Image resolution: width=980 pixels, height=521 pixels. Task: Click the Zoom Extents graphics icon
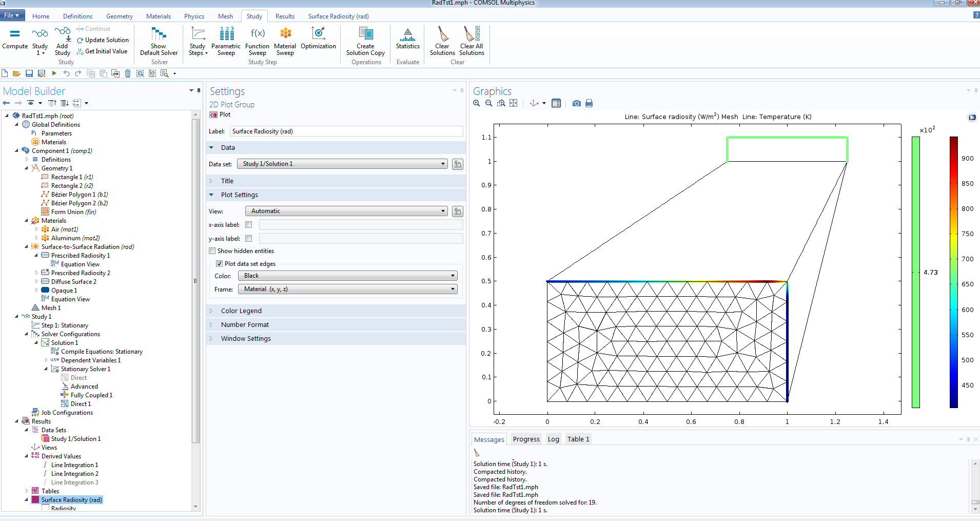point(514,103)
